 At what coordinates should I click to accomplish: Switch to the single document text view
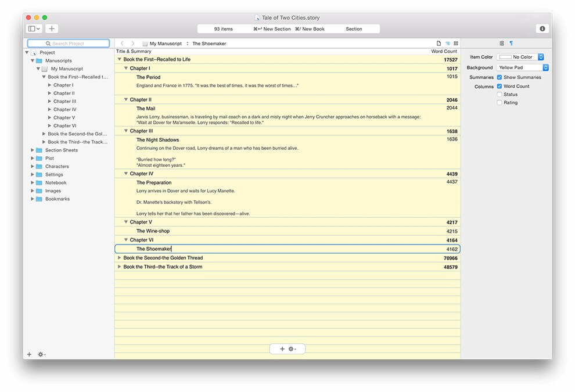tap(439, 44)
